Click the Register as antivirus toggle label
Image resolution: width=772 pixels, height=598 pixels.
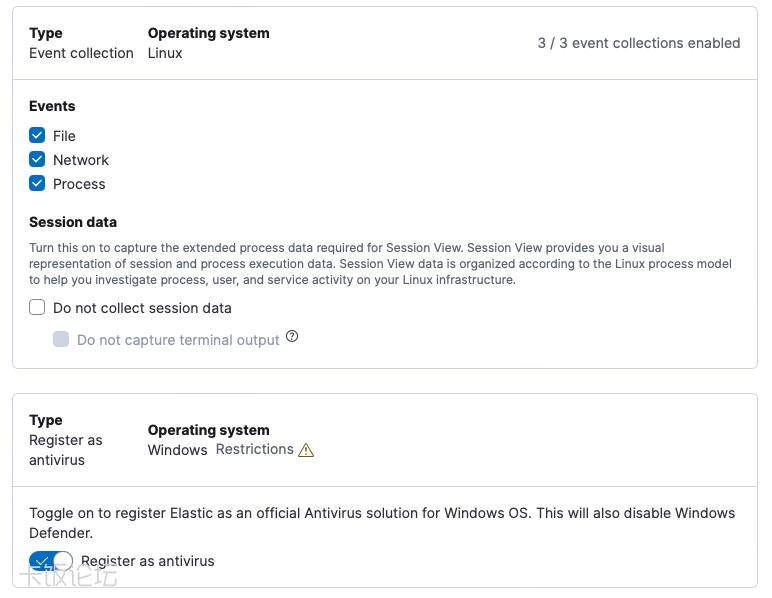click(148, 561)
